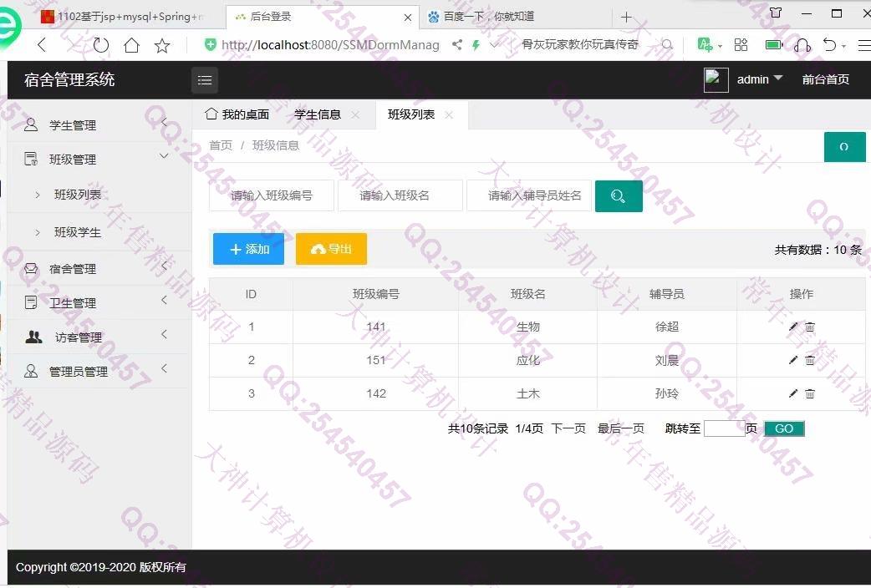Edit row 142 土木 with pencil icon
Image resolution: width=871 pixels, height=588 pixels.
792,393
